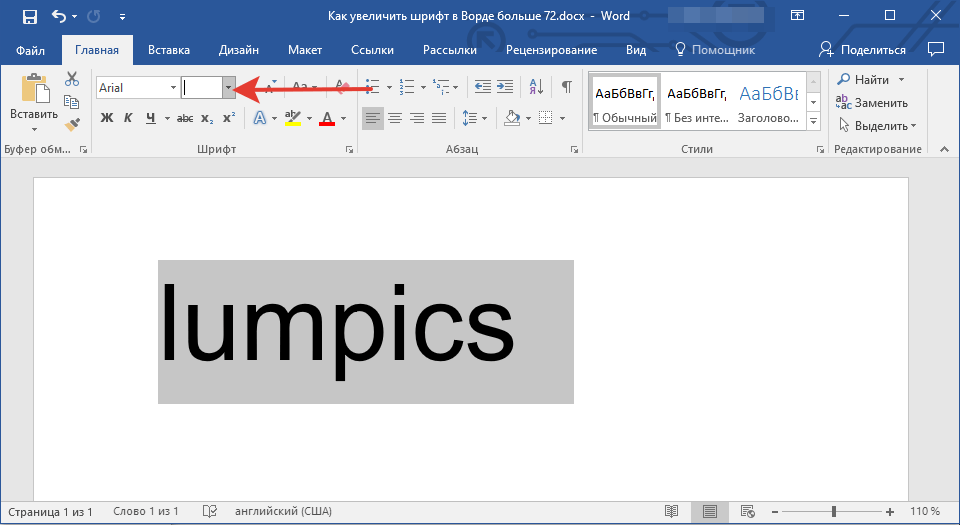Click inside the font size input box
960x525 pixels.
(x=201, y=88)
